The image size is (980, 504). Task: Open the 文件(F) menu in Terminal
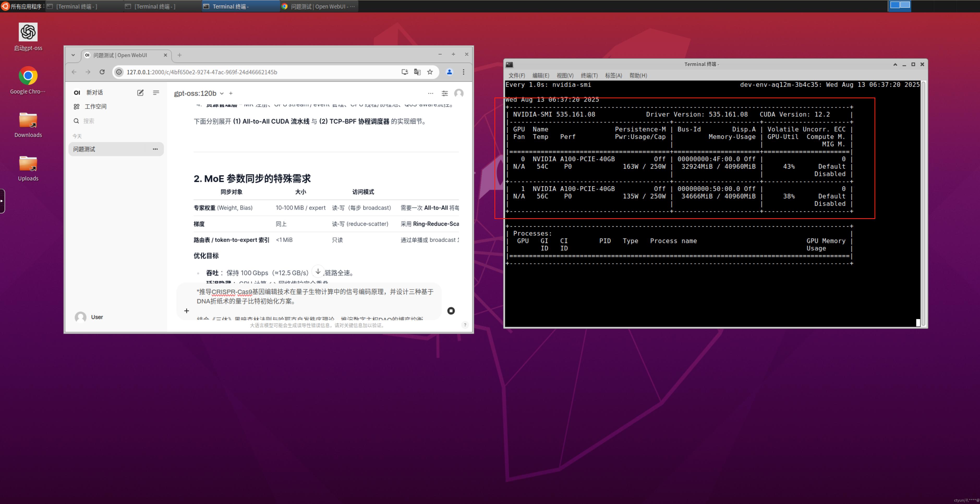click(x=517, y=75)
